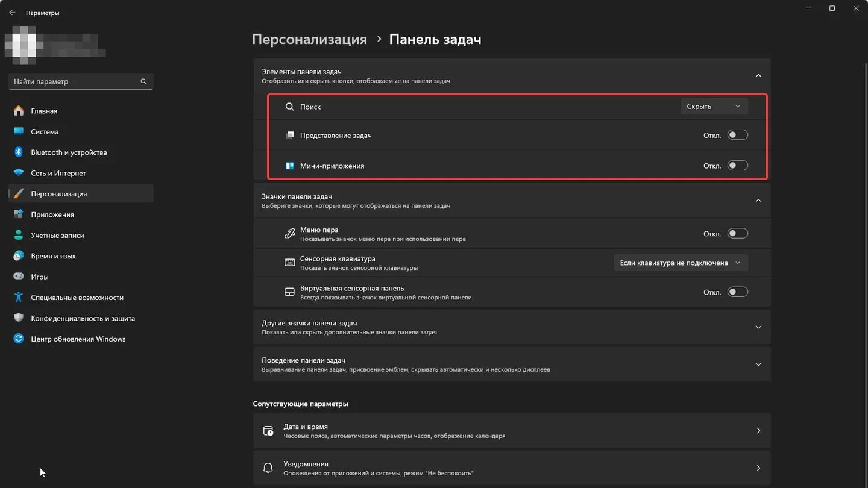This screenshot has height=488, width=868.
Task: Click the back arrow in the title bar
Action: click(x=12, y=12)
